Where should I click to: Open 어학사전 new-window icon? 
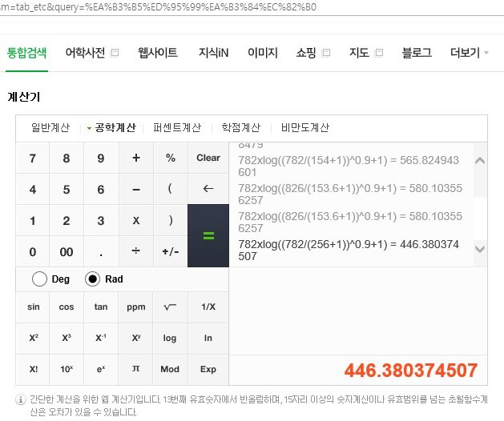tap(115, 53)
